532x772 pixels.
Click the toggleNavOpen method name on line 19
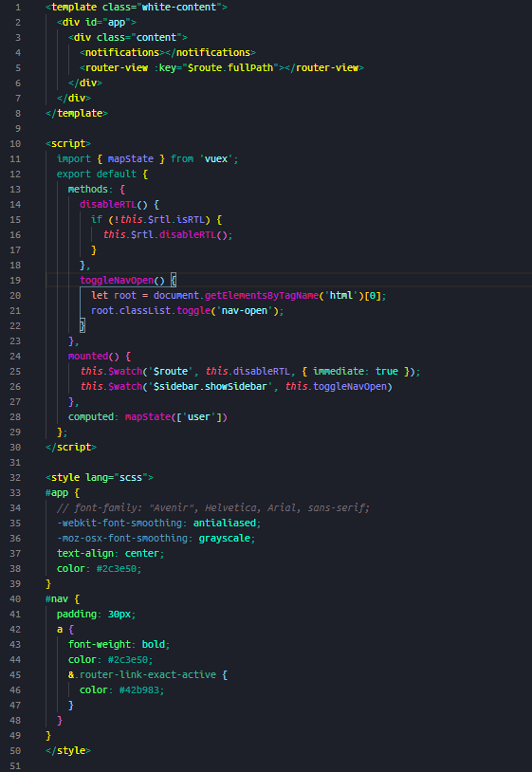tap(117, 281)
